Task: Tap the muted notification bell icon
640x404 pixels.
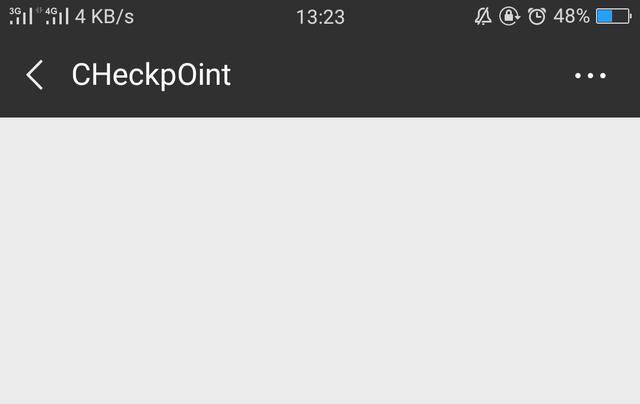Action: 483,17
